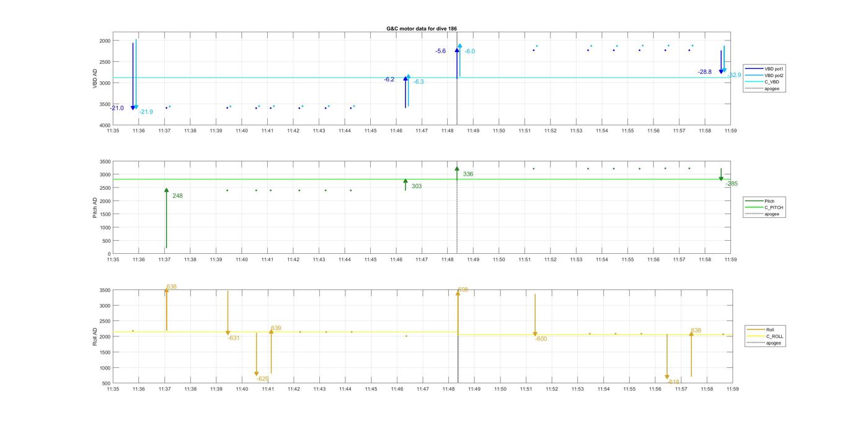The height and width of the screenshot is (430, 868).
Task: Click the downward roll arrow labeled -631
Action: (228, 313)
